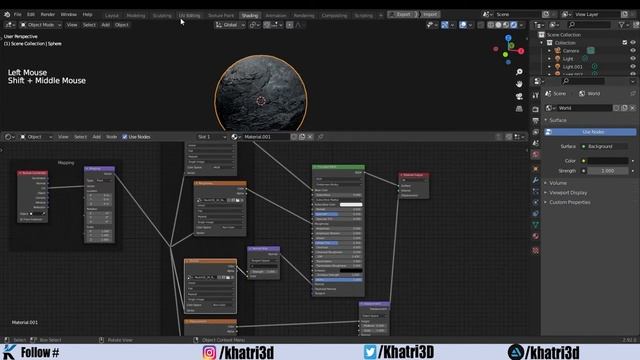Viewport: 640px width, 360px height.
Task: Click the blue Z axis gizmo ball
Action: click(x=508, y=38)
